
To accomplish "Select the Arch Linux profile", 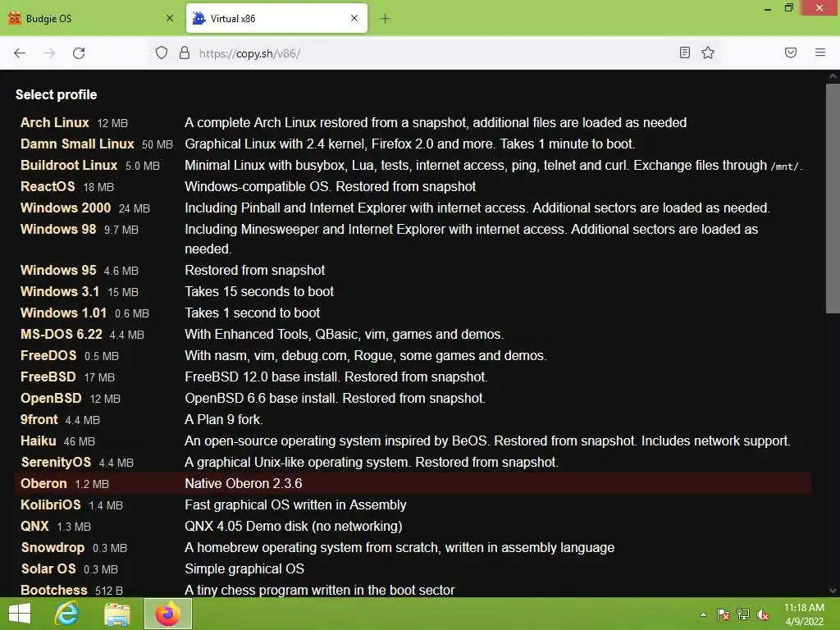I will click(x=55, y=123).
